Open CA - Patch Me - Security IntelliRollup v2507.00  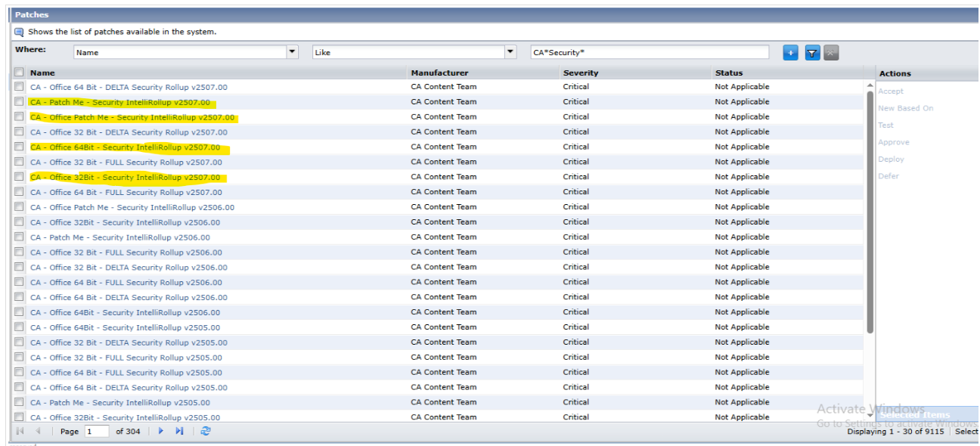tap(120, 102)
